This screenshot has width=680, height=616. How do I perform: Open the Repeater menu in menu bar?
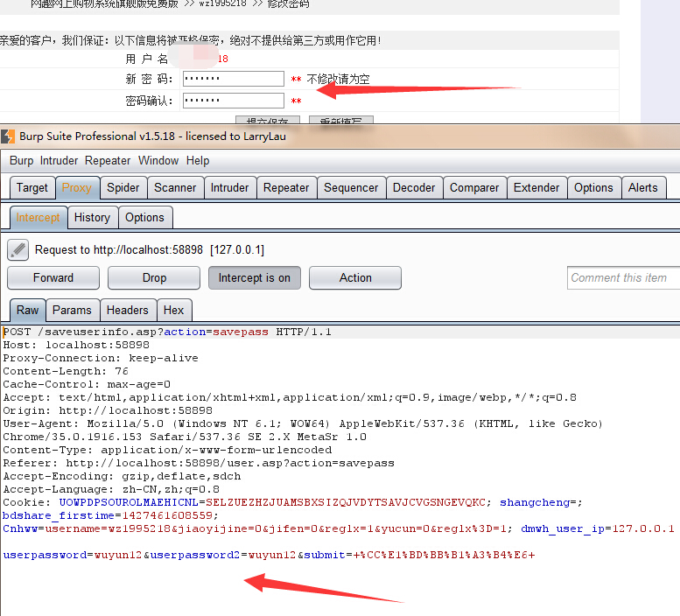pos(108,161)
